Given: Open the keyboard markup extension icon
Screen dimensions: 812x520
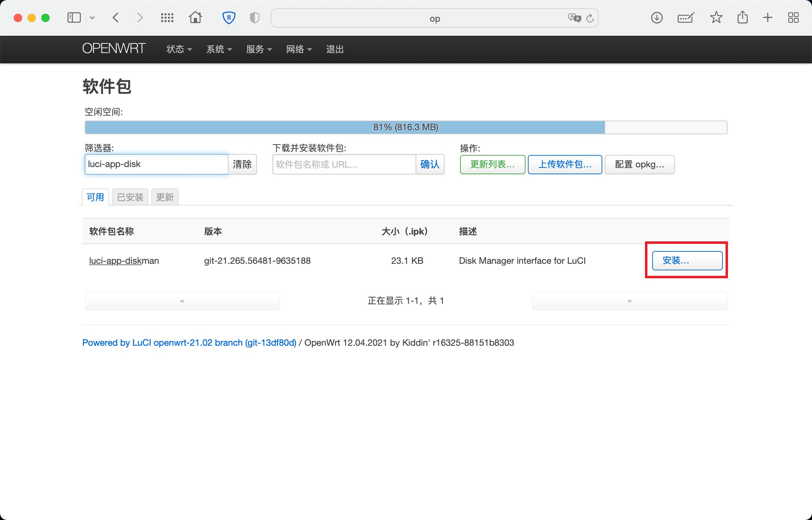Looking at the screenshot, I should pos(686,18).
